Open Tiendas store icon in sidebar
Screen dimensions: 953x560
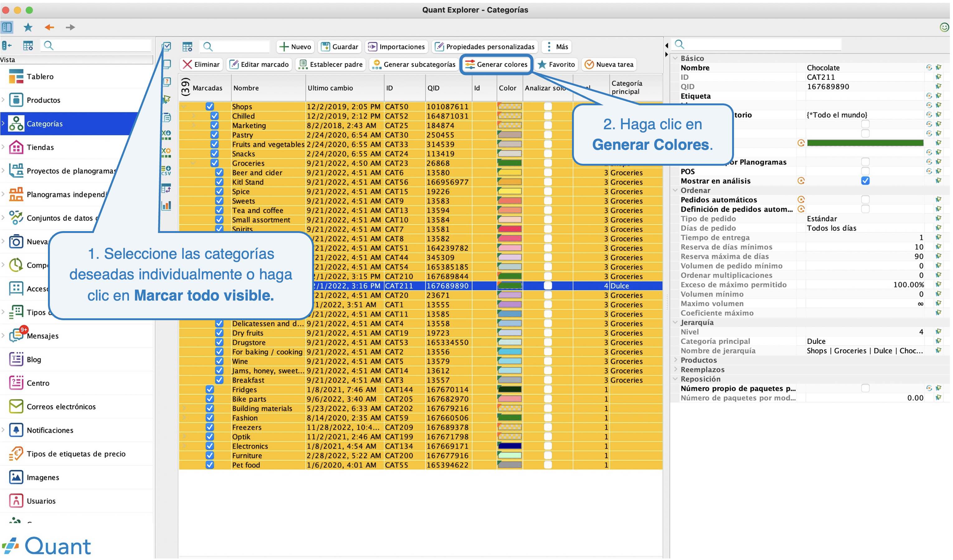[x=16, y=147]
